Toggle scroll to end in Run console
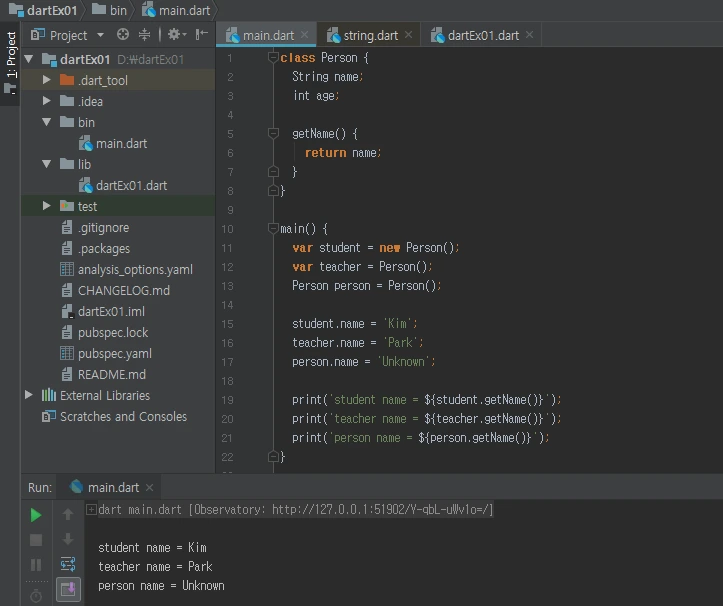Image resolution: width=723 pixels, height=606 pixels. tap(68, 589)
